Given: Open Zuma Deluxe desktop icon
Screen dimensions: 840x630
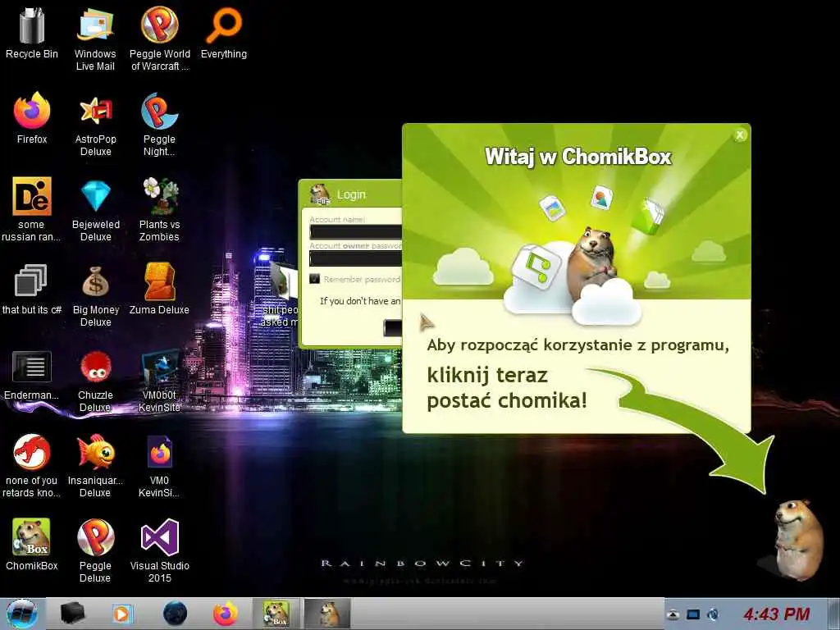Looking at the screenshot, I should pyautogui.click(x=160, y=281).
